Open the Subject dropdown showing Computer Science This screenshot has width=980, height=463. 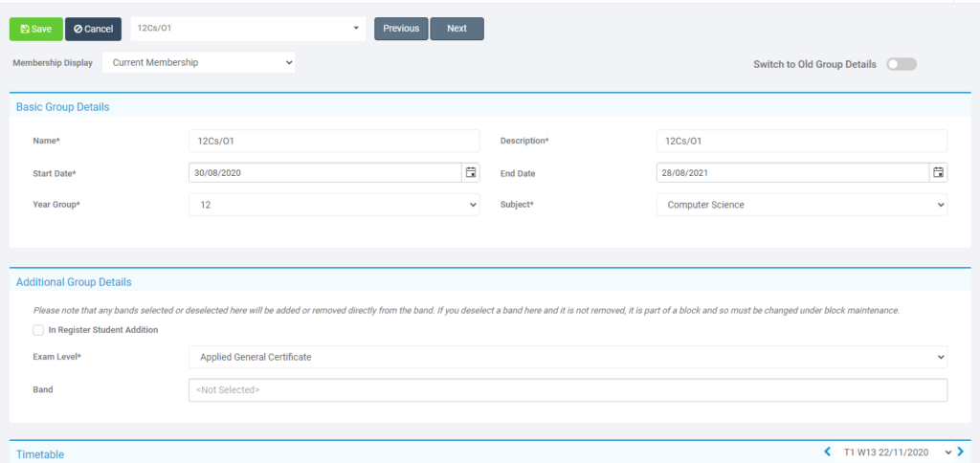point(802,205)
